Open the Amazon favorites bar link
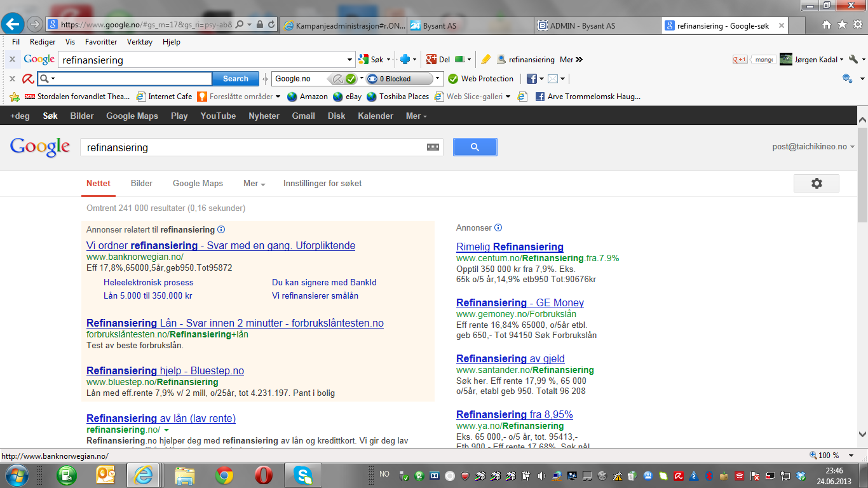Viewport: 868px width, 488px height. 308,97
